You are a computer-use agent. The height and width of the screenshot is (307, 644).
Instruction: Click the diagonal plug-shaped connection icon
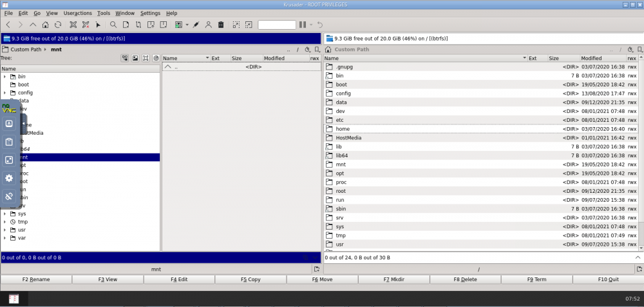196,25
